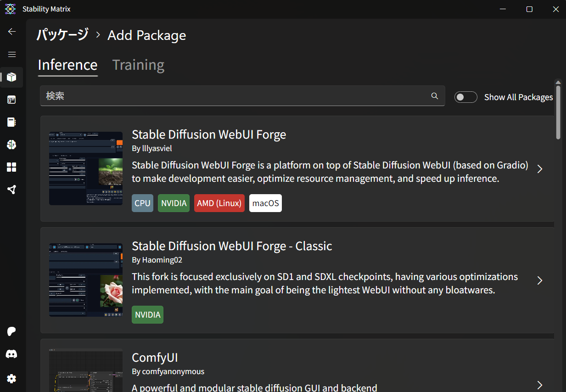Screen dimensions: 566x392
Task: Click the ComfyUI description text
Action: (254, 387)
